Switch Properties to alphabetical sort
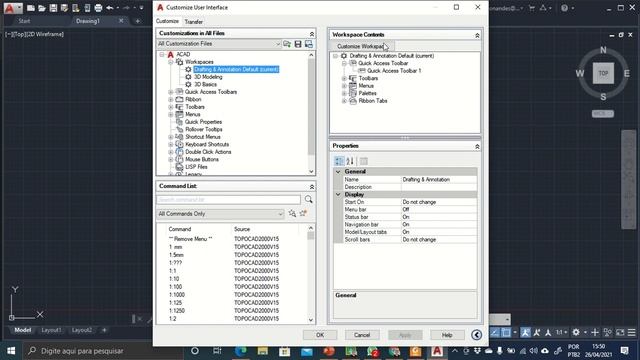 point(350,161)
